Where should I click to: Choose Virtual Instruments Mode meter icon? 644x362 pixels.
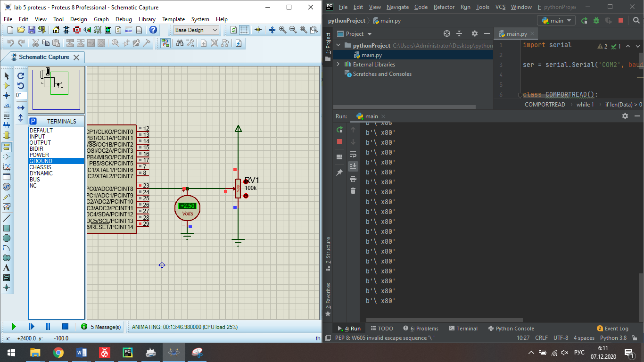point(7,207)
